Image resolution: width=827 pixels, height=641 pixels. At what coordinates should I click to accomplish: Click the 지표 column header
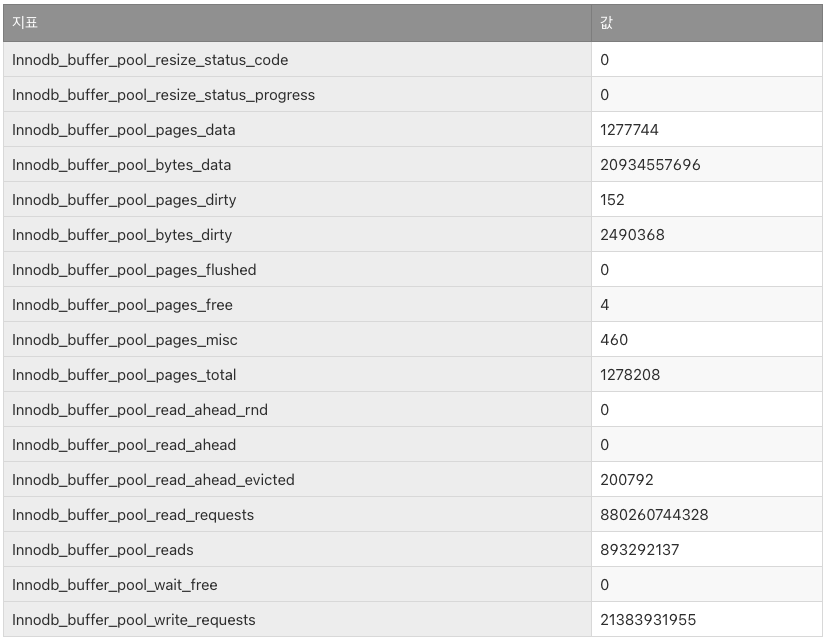(297, 23)
